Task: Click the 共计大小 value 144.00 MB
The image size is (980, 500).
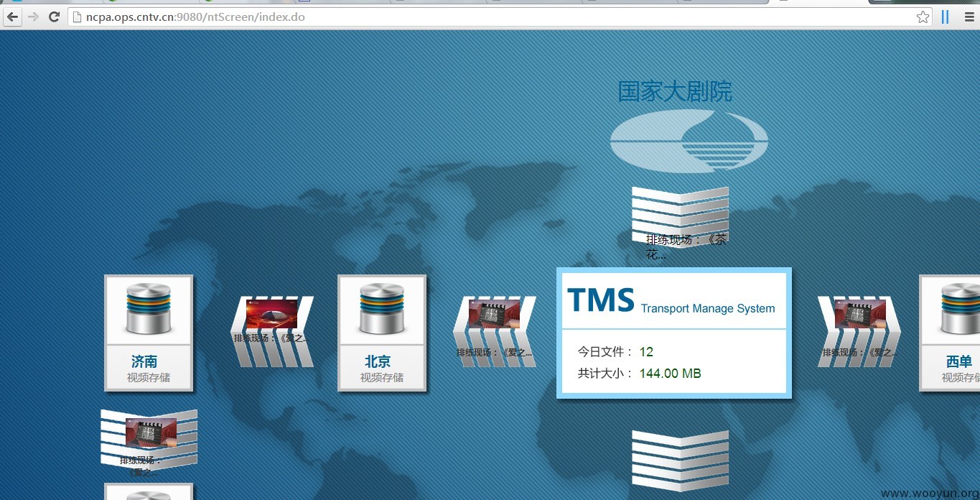Action: (x=670, y=374)
